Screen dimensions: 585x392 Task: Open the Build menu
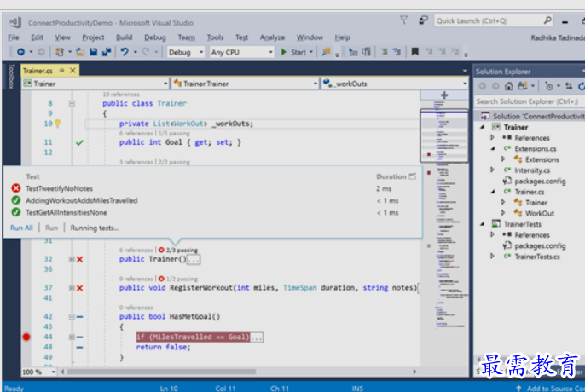pos(125,37)
